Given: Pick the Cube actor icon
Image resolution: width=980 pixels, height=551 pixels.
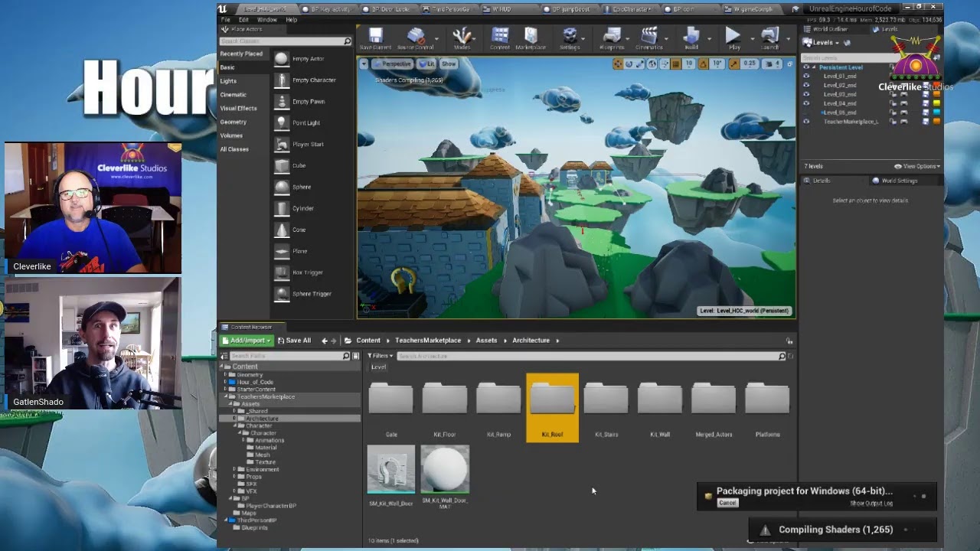Looking at the screenshot, I should (x=282, y=165).
